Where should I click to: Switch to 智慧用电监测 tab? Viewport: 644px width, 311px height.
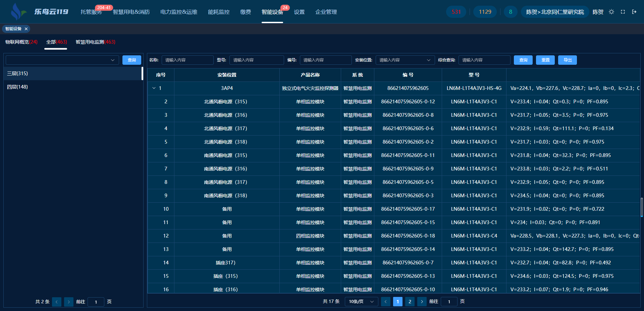click(x=95, y=42)
